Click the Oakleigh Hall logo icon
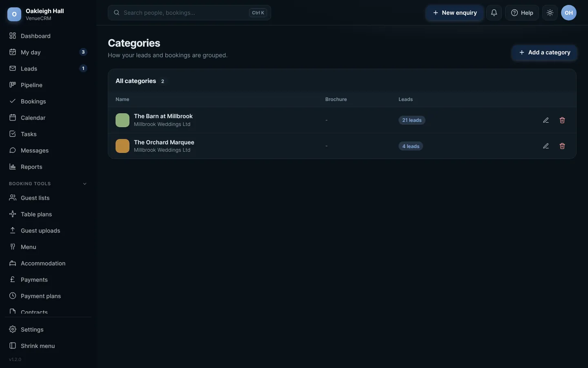Image resolution: width=588 pixels, height=368 pixels. click(14, 14)
